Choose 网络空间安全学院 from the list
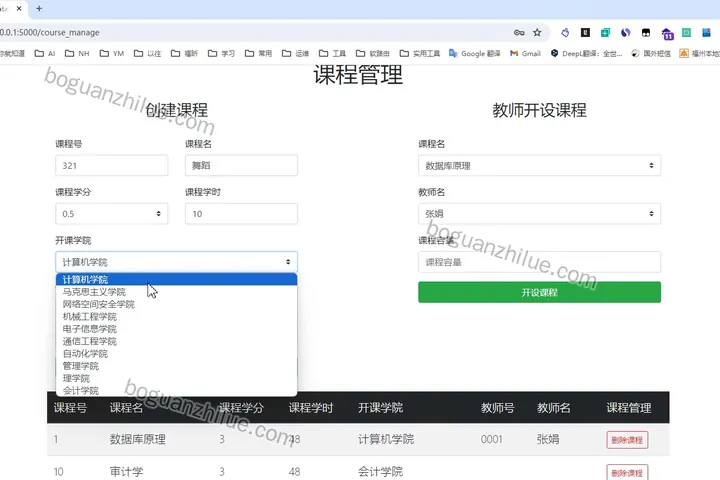 tap(176, 304)
